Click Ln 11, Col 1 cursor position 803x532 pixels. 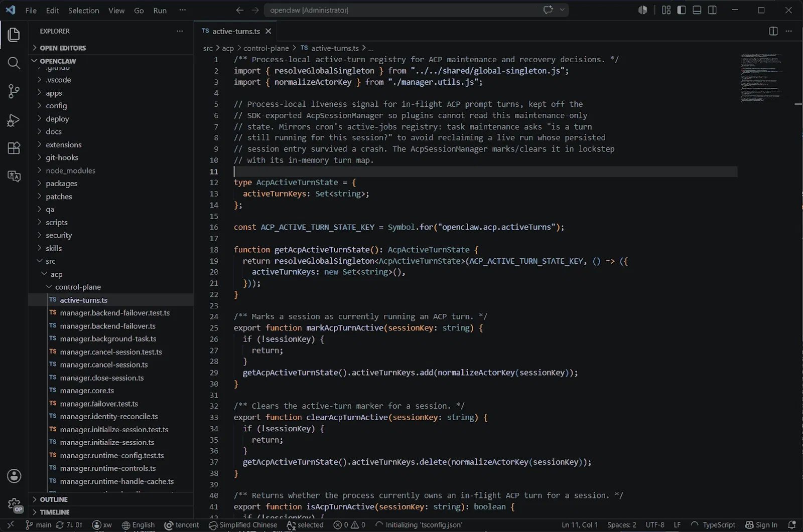(580, 525)
